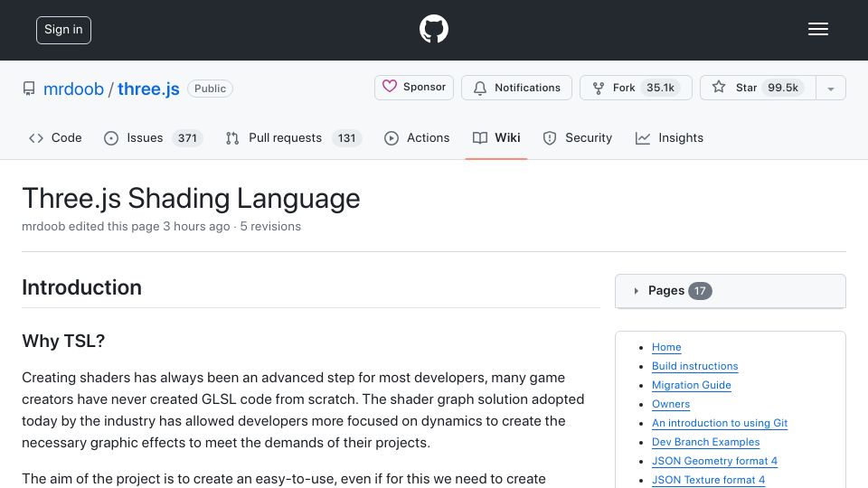This screenshot has height=488, width=868.
Task: Click the Notifications bell icon
Action: point(480,88)
